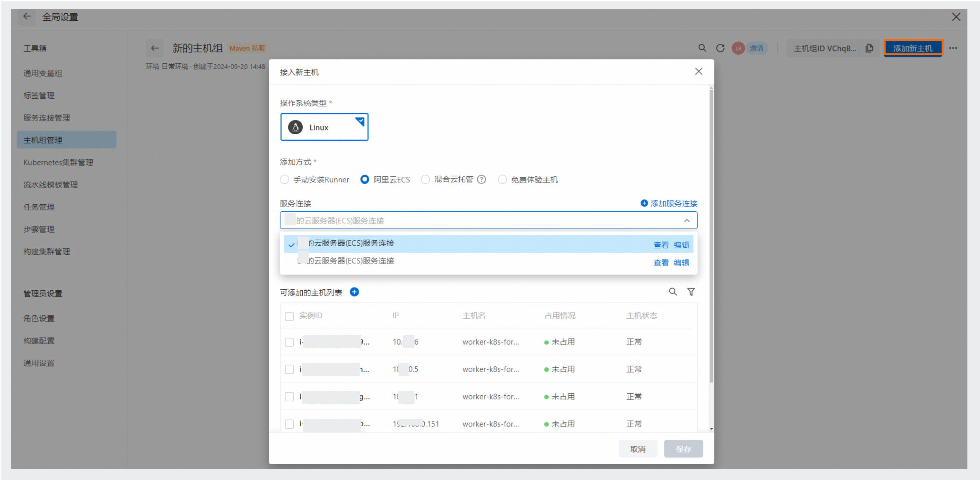Open 构建配置 in sidebar

[x=39, y=340]
